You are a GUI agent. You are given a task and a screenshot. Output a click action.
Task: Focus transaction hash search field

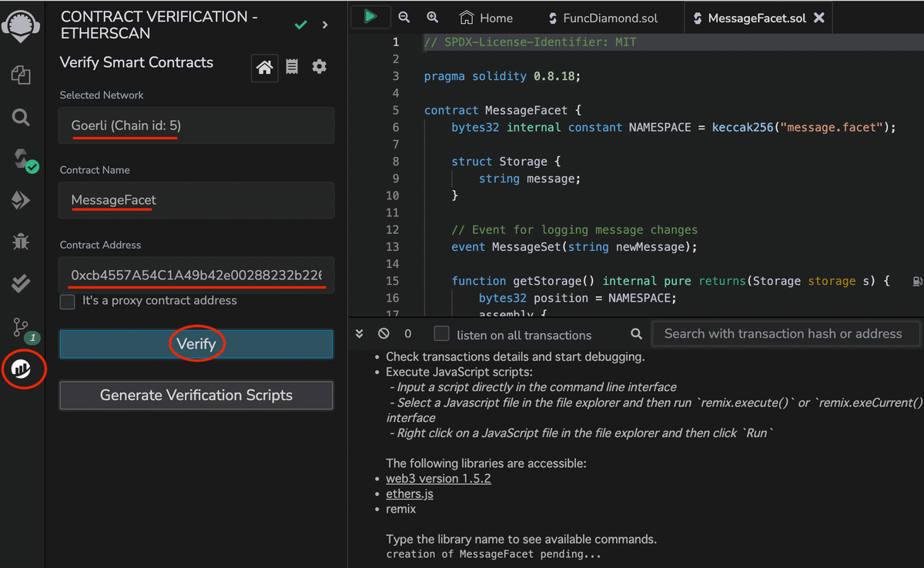pos(785,334)
